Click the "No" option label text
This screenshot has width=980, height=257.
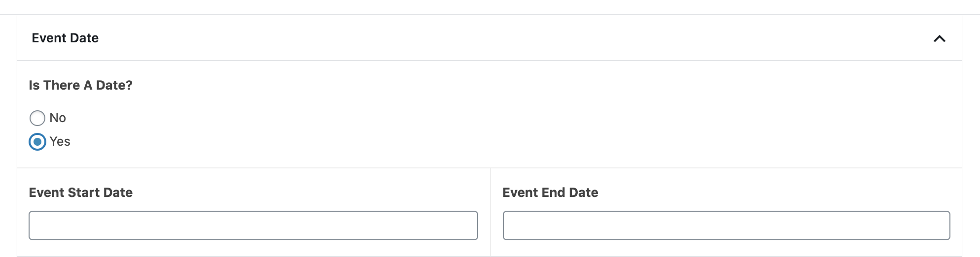[x=58, y=118]
